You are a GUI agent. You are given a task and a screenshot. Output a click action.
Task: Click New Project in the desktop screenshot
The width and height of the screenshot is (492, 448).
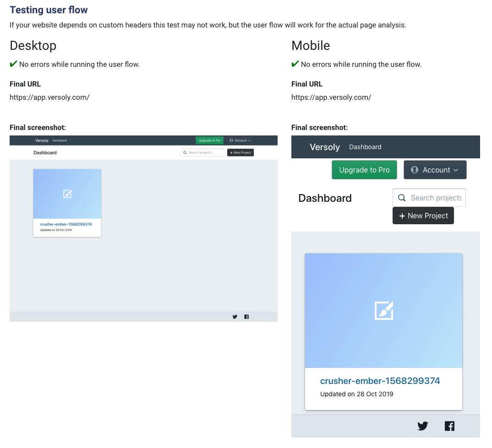click(x=241, y=153)
